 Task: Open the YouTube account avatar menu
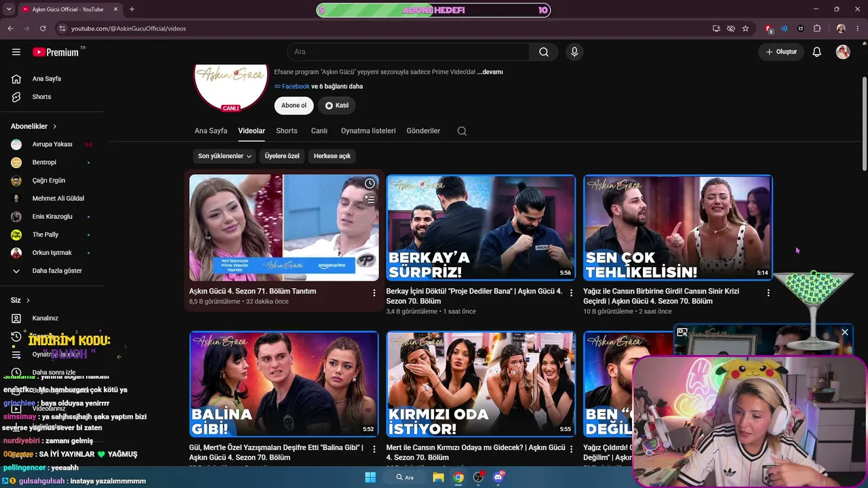pos(843,52)
